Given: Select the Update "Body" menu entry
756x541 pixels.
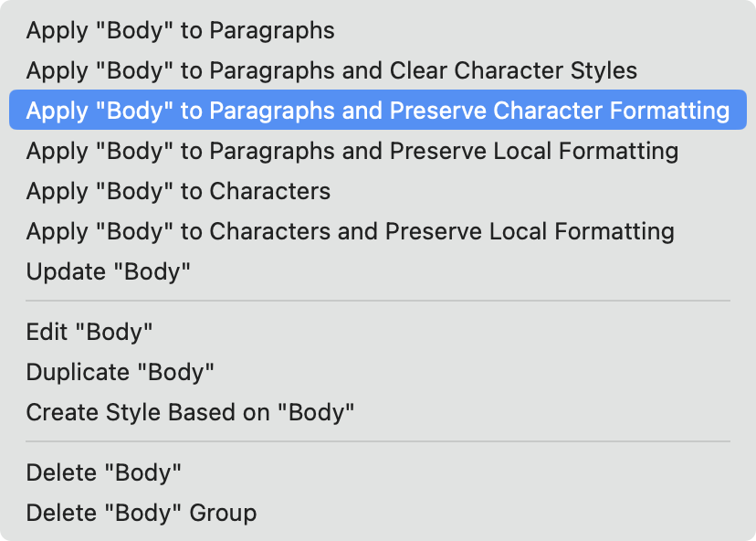Looking at the screenshot, I should pyautogui.click(x=109, y=271).
